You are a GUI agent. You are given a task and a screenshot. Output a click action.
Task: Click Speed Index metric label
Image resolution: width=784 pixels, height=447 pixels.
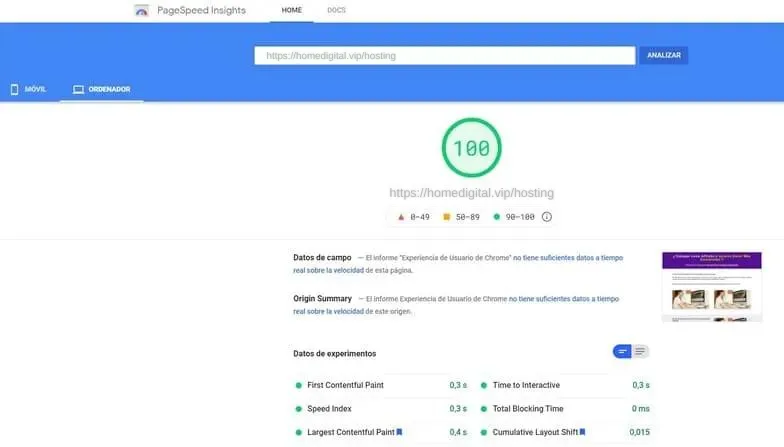click(x=329, y=408)
